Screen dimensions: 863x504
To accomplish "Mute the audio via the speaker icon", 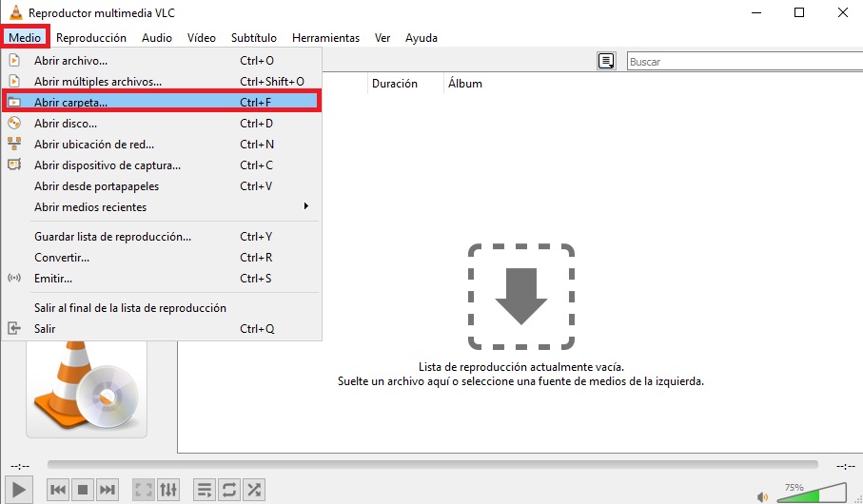I will (763, 496).
